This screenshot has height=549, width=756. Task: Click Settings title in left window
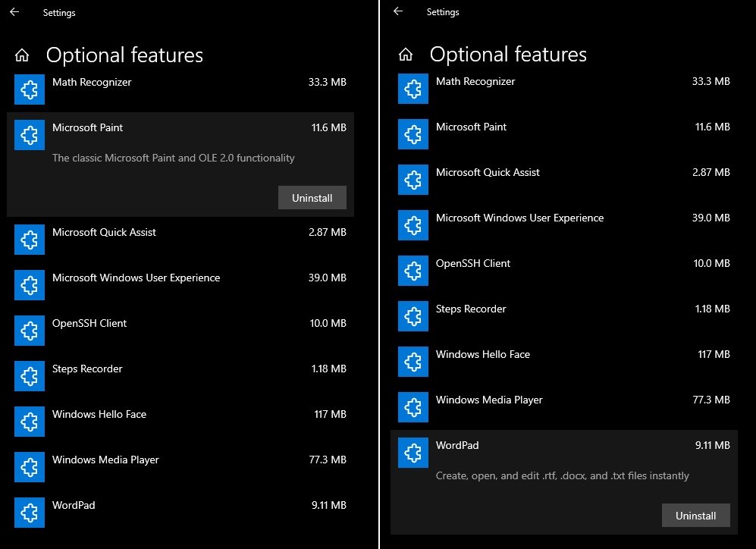click(x=59, y=13)
